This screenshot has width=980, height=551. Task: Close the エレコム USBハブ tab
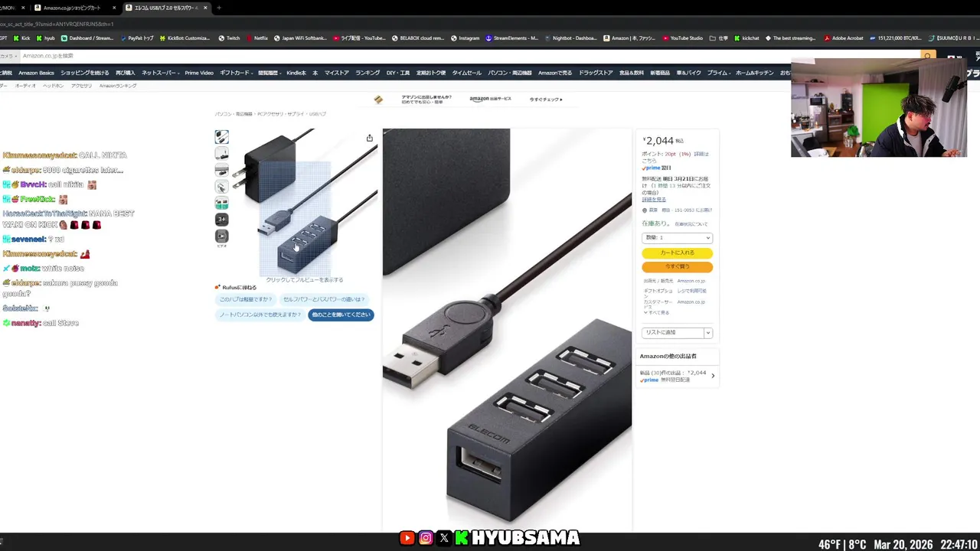click(205, 8)
